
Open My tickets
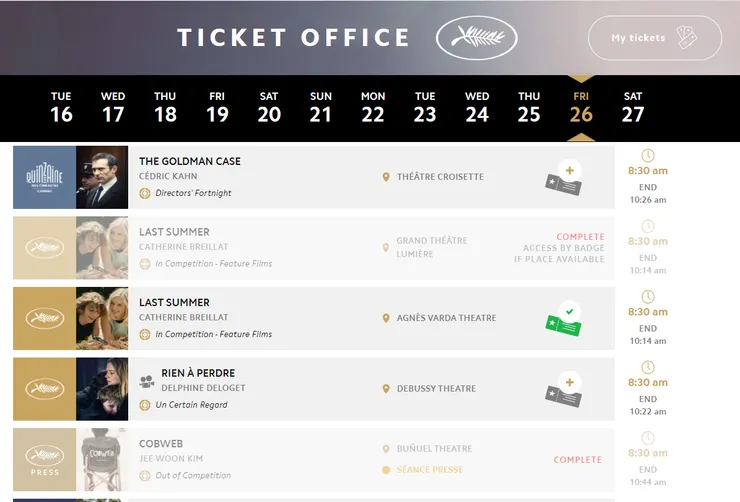[x=654, y=38]
